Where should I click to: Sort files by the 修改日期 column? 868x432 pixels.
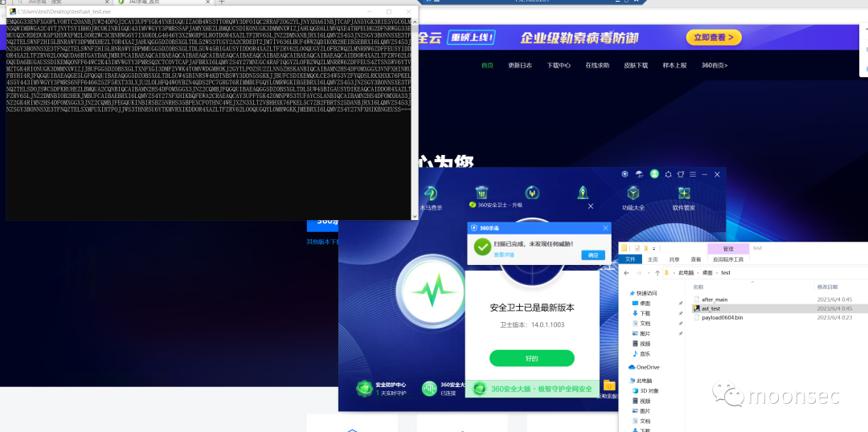click(828, 287)
